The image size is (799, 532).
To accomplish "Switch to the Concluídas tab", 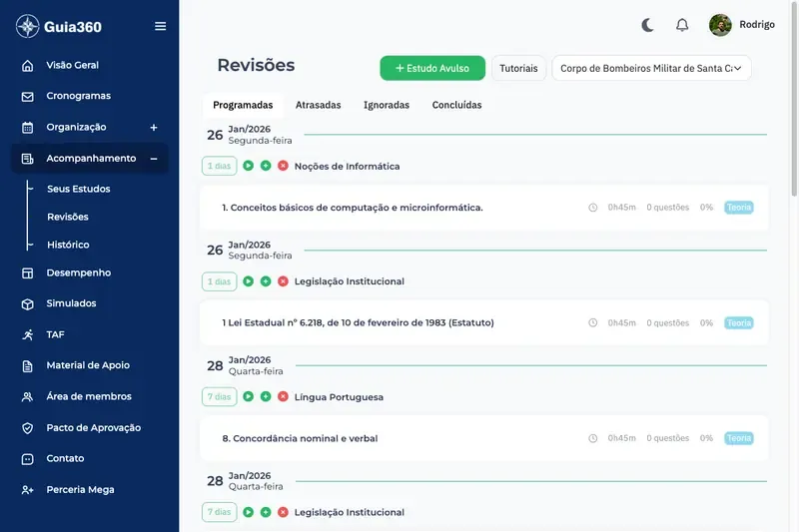I will 456,105.
